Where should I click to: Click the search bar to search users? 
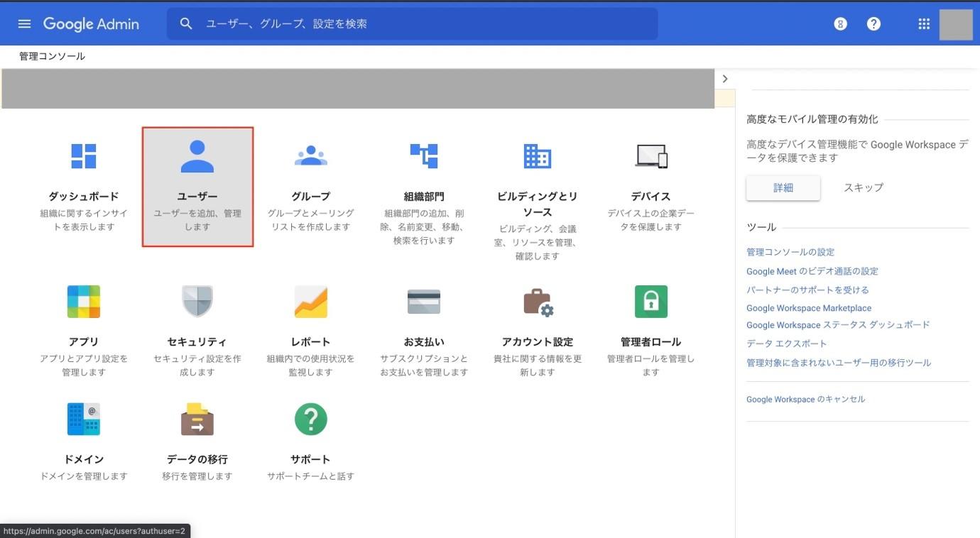(412, 22)
